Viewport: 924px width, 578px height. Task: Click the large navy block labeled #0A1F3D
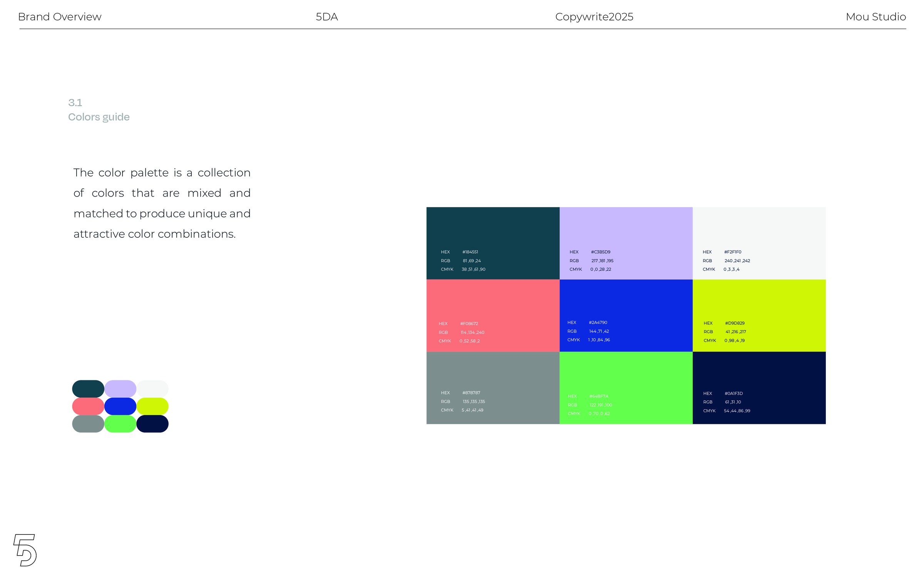759,388
